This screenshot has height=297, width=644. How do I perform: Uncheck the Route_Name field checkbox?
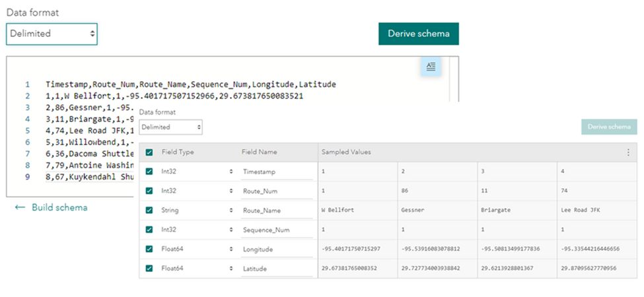tap(149, 211)
